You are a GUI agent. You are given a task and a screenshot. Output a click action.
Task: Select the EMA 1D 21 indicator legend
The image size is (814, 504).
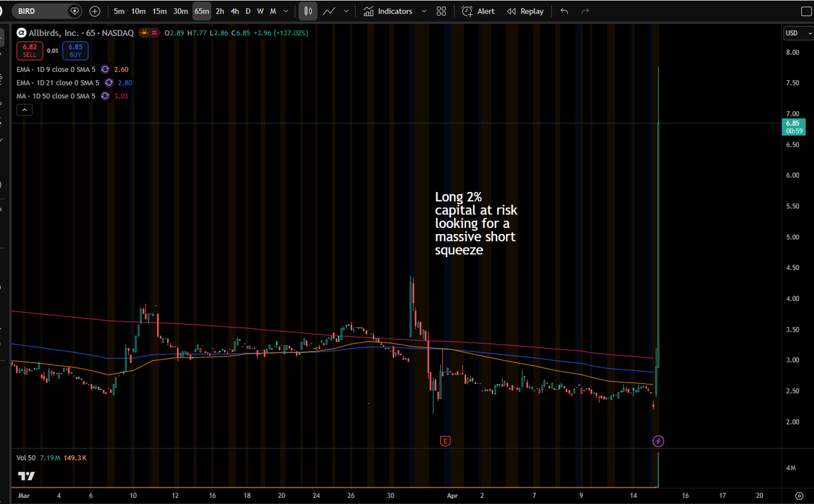[x=59, y=83]
